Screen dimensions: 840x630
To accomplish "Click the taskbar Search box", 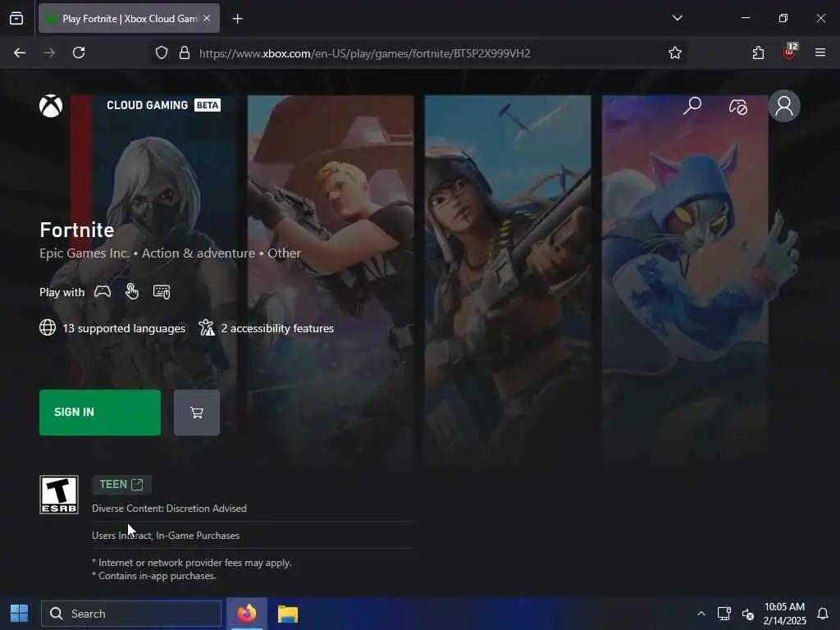I will pyautogui.click(x=131, y=614).
